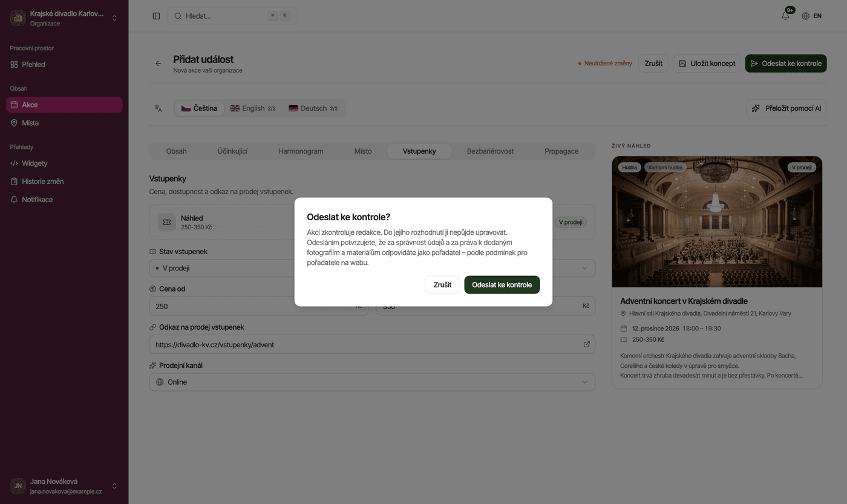This screenshot has height=504, width=847.
Task: Select the English 2/2 language toggle
Action: pyautogui.click(x=253, y=108)
